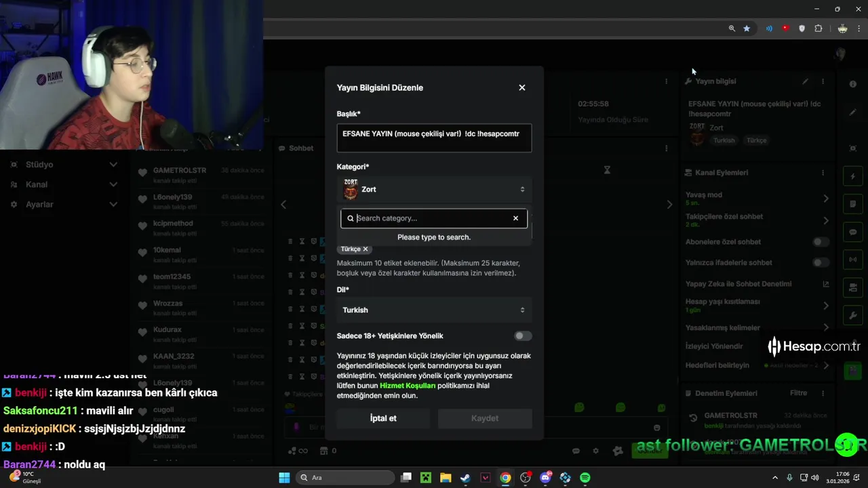Open Steam from the taskbar
Image resolution: width=868 pixels, height=488 pixels.
coord(465,478)
